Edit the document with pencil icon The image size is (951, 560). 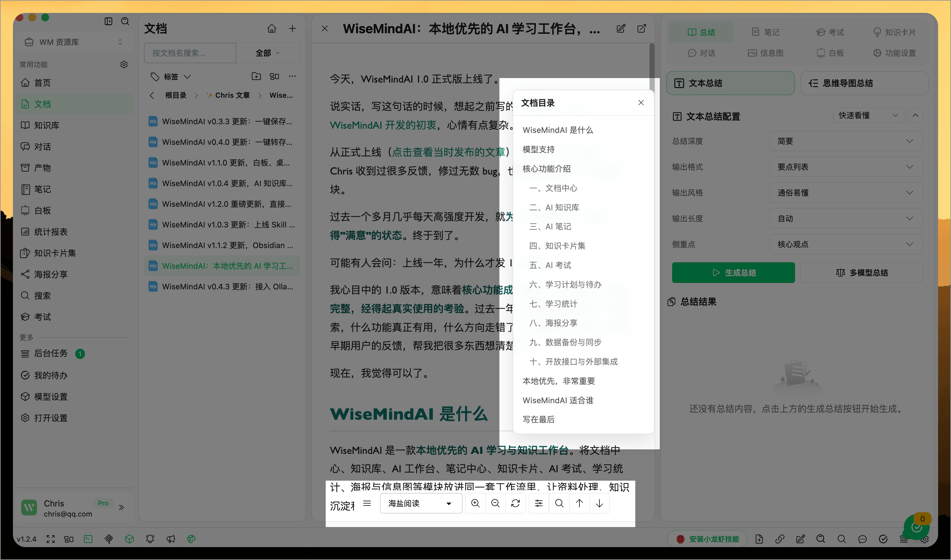[x=621, y=28]
